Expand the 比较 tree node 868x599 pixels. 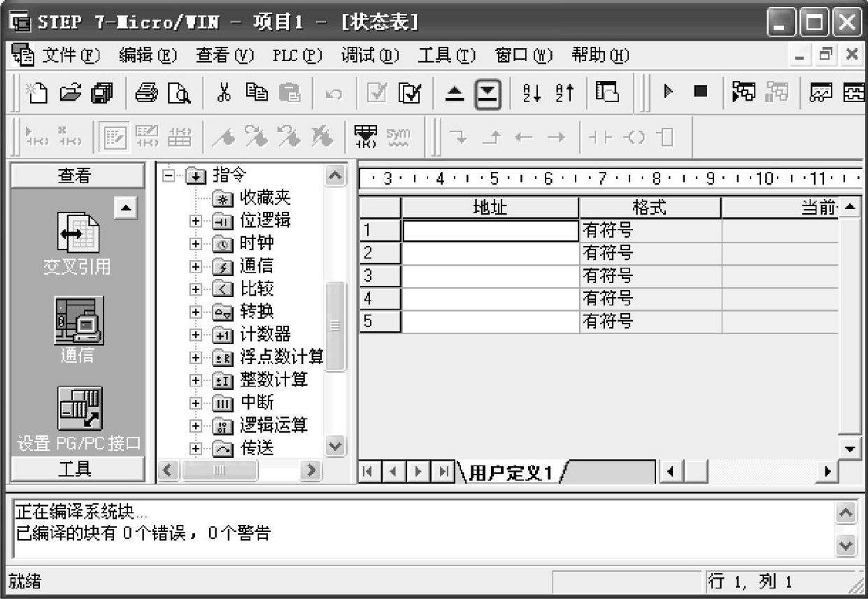(x=196, y=289)
